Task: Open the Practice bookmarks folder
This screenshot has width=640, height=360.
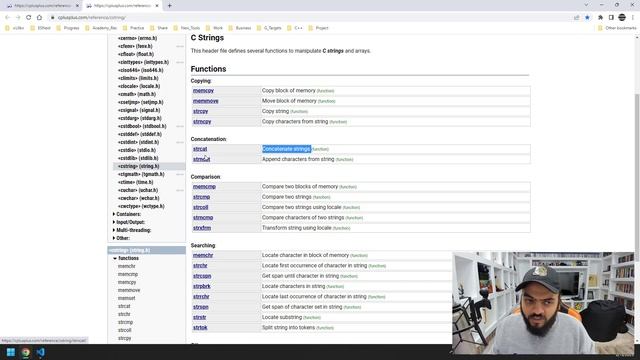Action: tap(133, 28)
